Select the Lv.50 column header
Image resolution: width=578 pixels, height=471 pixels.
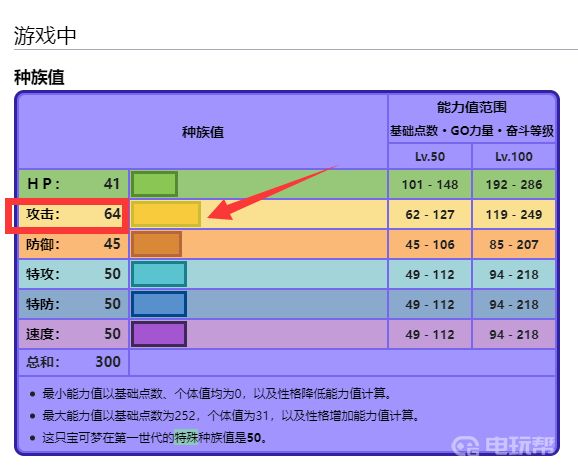coord(430,157)
